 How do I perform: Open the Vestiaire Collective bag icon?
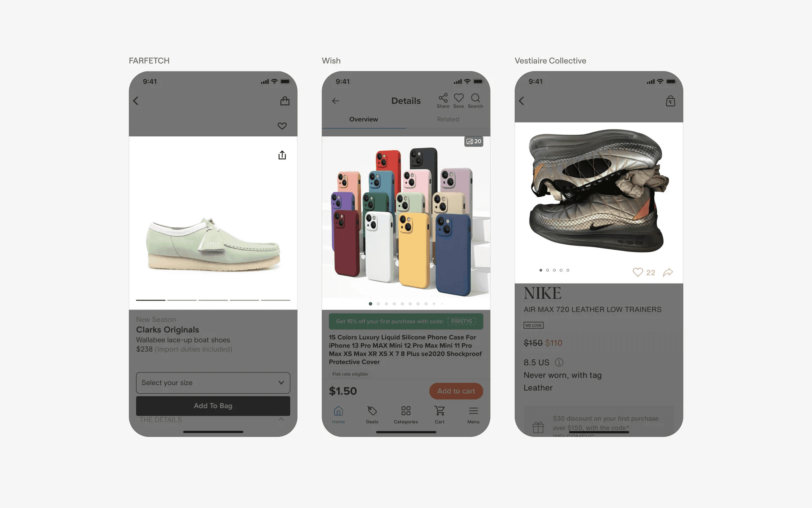point(670,101)
